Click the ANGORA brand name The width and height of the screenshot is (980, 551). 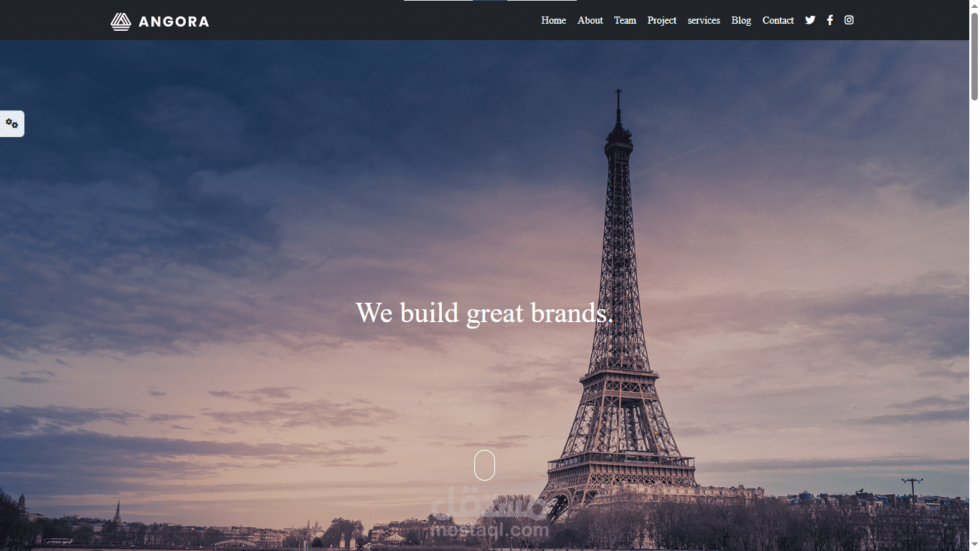[x=174, y=22]
